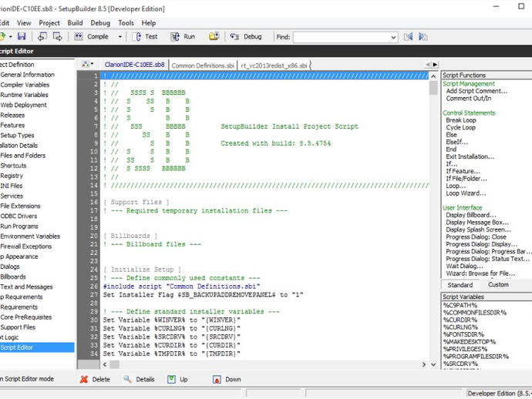The image size is (532, 399).
Task: Switch to rt_vc2013redist_x86.sbi tab
Action: point(274,65)
